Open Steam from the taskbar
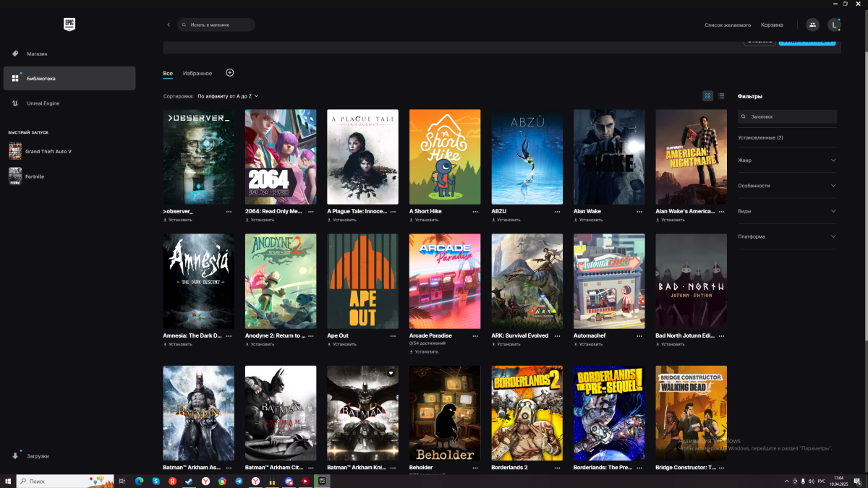Image resolution: width=868 pixels, height=488 pixels. 189,481
